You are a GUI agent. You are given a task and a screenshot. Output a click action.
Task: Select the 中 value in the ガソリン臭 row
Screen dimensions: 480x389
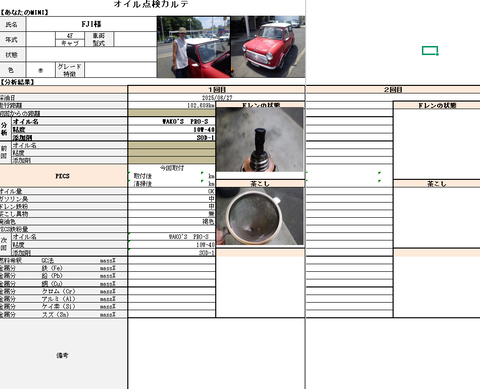click(211, 199)
